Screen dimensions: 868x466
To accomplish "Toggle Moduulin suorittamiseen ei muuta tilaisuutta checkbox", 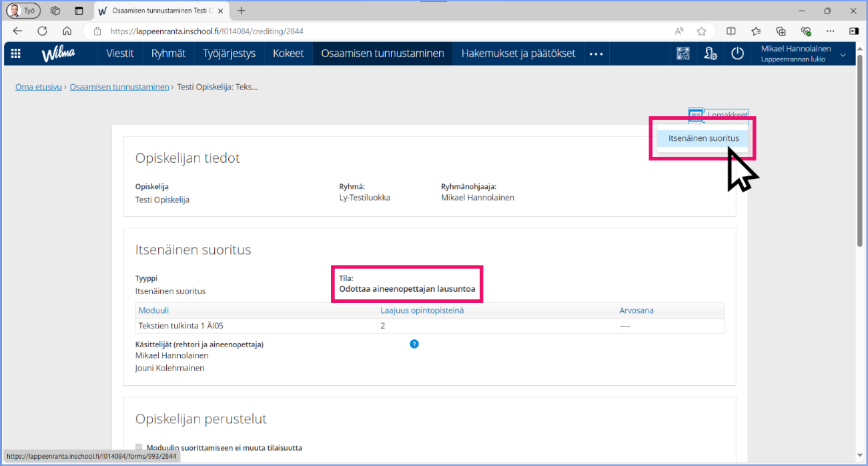I will click(139, 447).
